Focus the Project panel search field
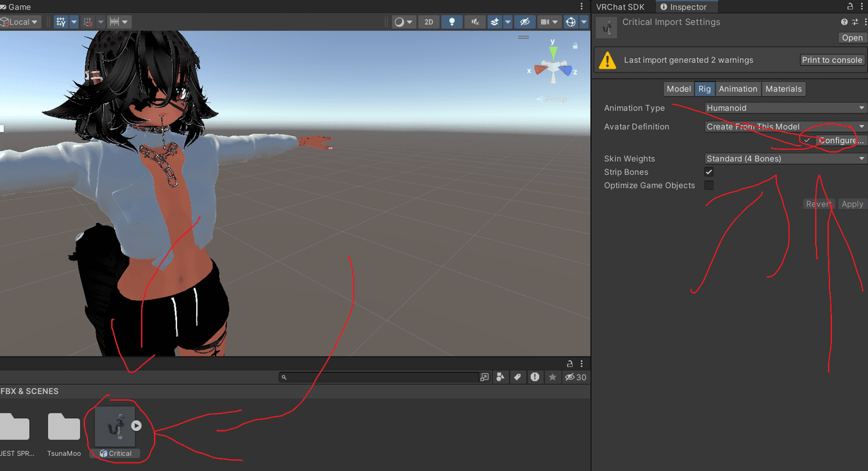Image resolution: width=868 pixels, height=471 pixels. coord(379,377)
